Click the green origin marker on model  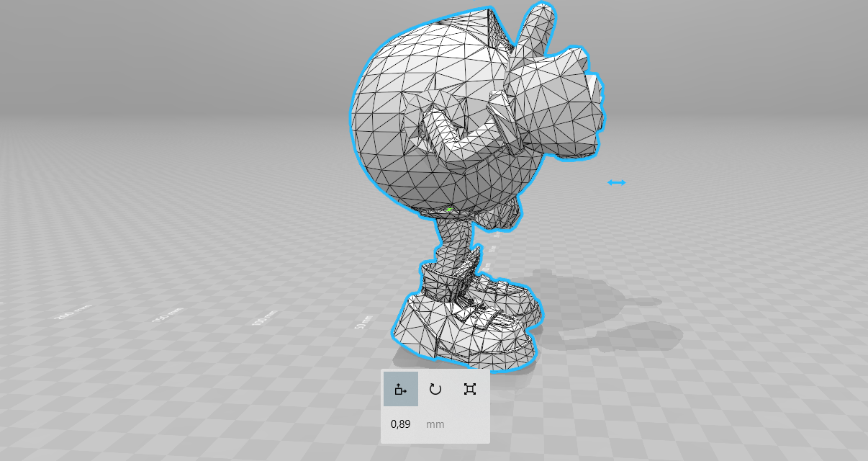(x=449, y=210)
